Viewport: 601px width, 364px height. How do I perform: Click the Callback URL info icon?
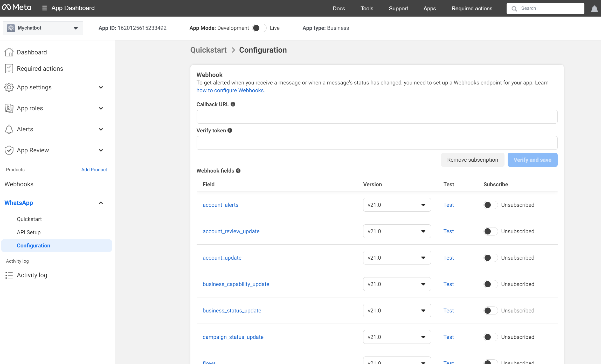[233, 104]
